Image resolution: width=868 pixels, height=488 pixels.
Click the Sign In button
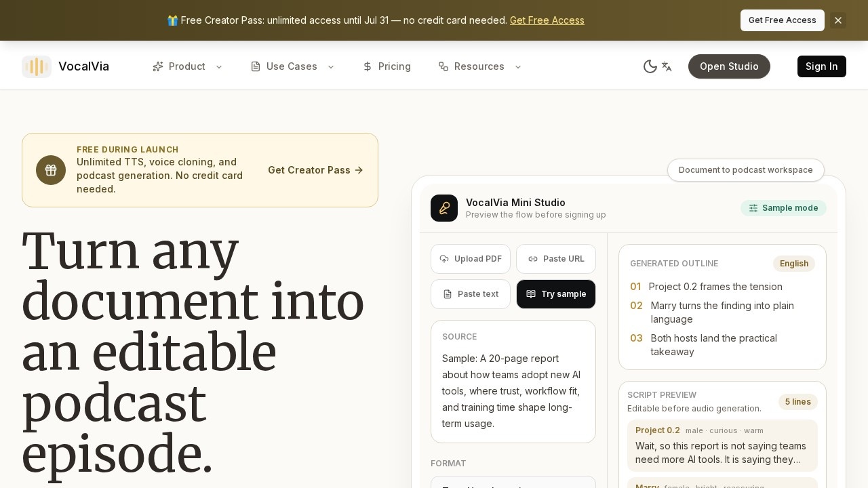pyautogui.click(x=822, y=66)
